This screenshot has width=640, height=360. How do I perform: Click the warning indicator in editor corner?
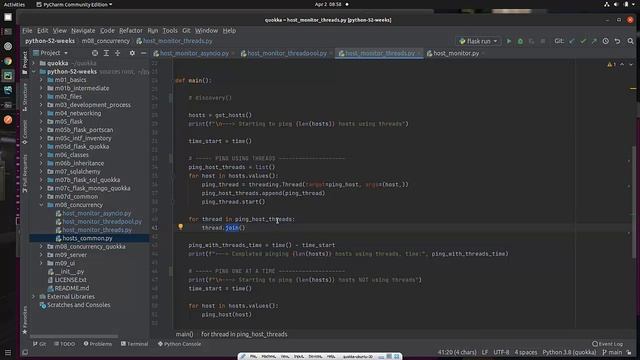[x=611, y=64]
